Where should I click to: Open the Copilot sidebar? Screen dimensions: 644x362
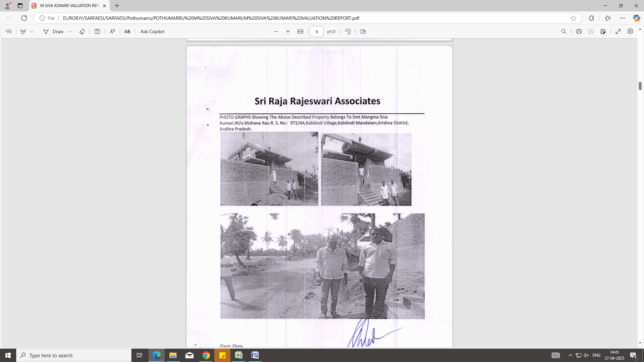pyautogui.click(x=636, y=18)
